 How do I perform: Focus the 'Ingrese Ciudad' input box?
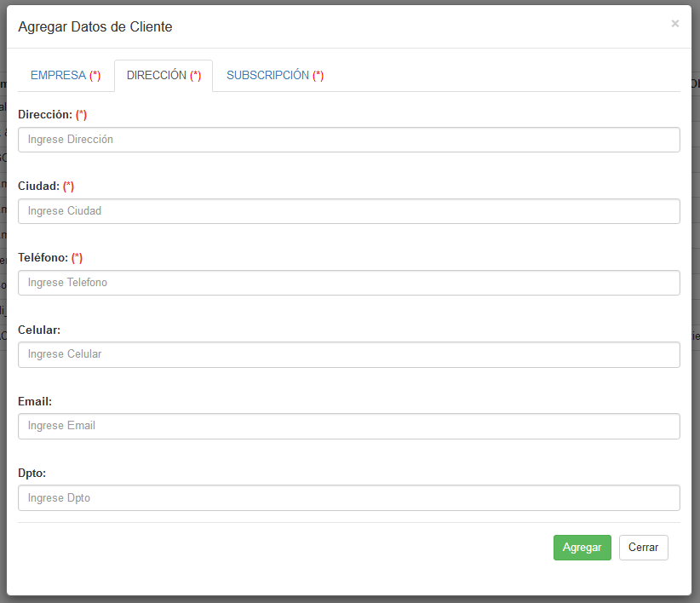tap(348, 211)
